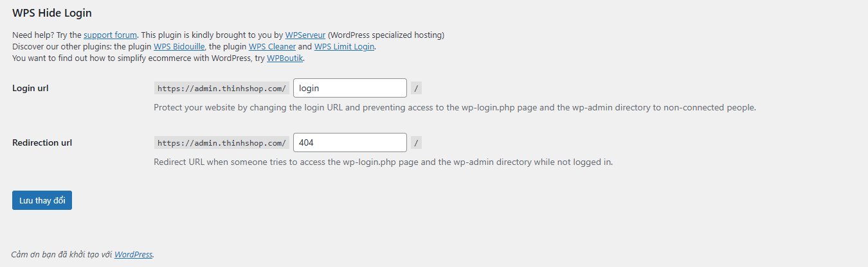The height and width of the screenshot is (267, 868).
Task: Click the base URL prefix beside the login field
Action: tap(222, 89)
